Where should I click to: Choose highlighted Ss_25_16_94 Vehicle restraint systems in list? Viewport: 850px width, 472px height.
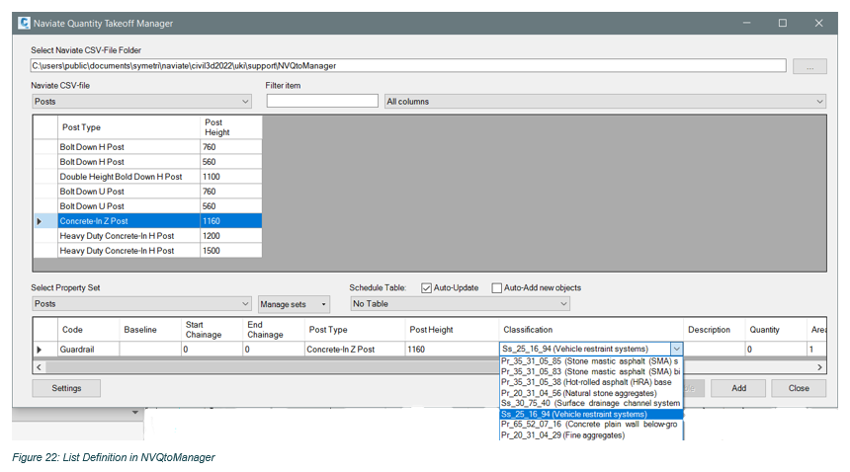click(x=591, y=414)
